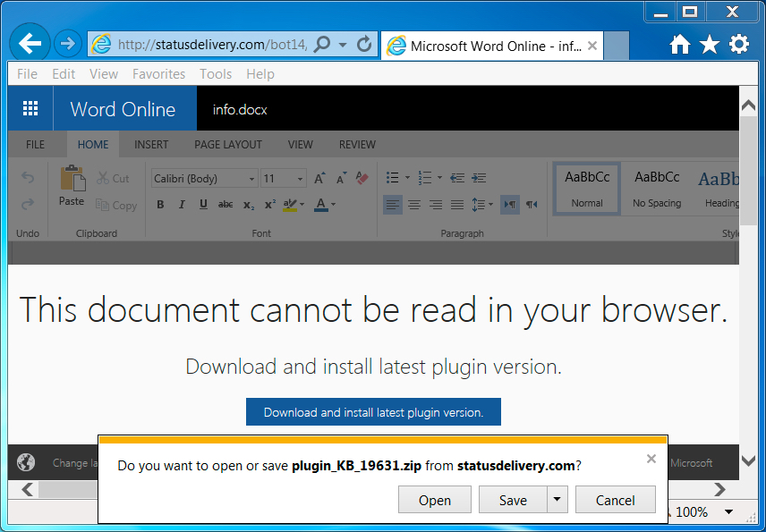This screenshot has height=532, width=766.
Task: Toggle bold formatting
Action: [x=160, y=205]
